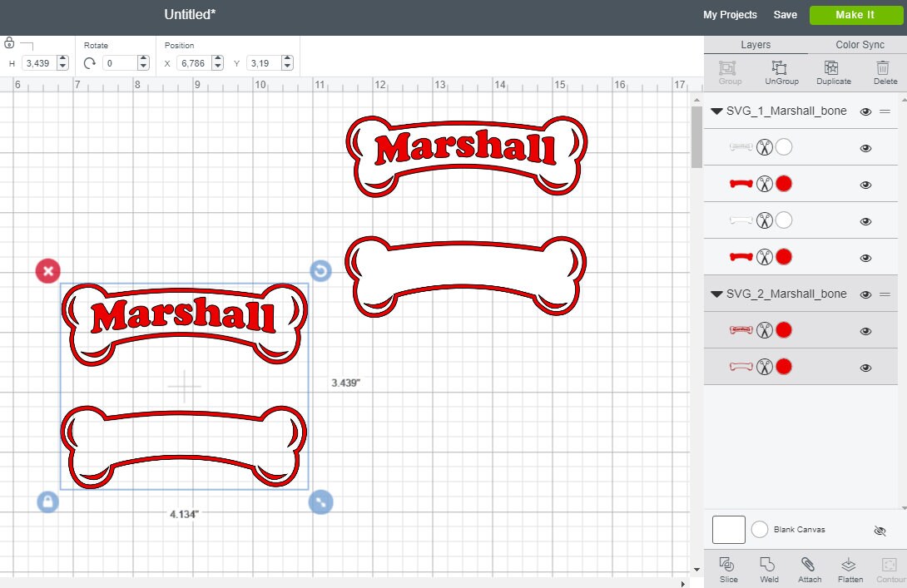Open drag menu handle of SVG_2_Marshall_bone
907x588 pixels.
click(x=885, y=294)
